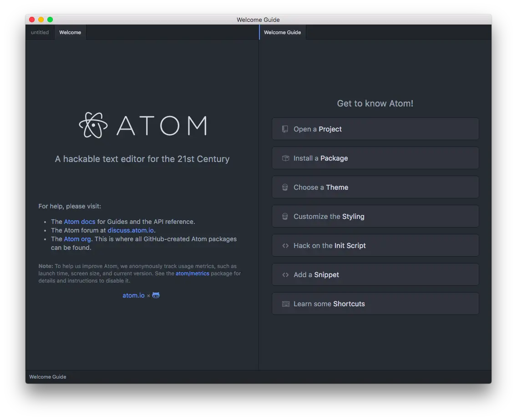Expand the Choose a Theme section
The width and height of the screenshot is (517, 420).
click(375, 187)
